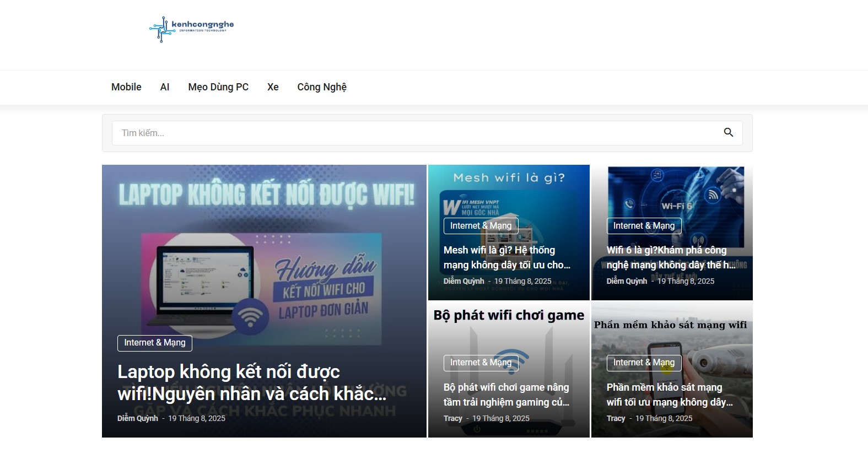
Task: Open the AI menu item
Action: (165, 87)
